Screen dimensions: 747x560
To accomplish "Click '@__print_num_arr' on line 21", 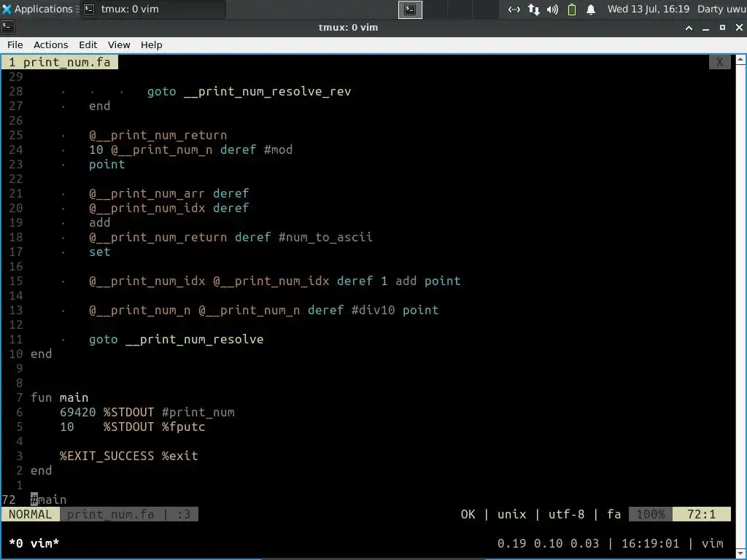I will 147,194.
